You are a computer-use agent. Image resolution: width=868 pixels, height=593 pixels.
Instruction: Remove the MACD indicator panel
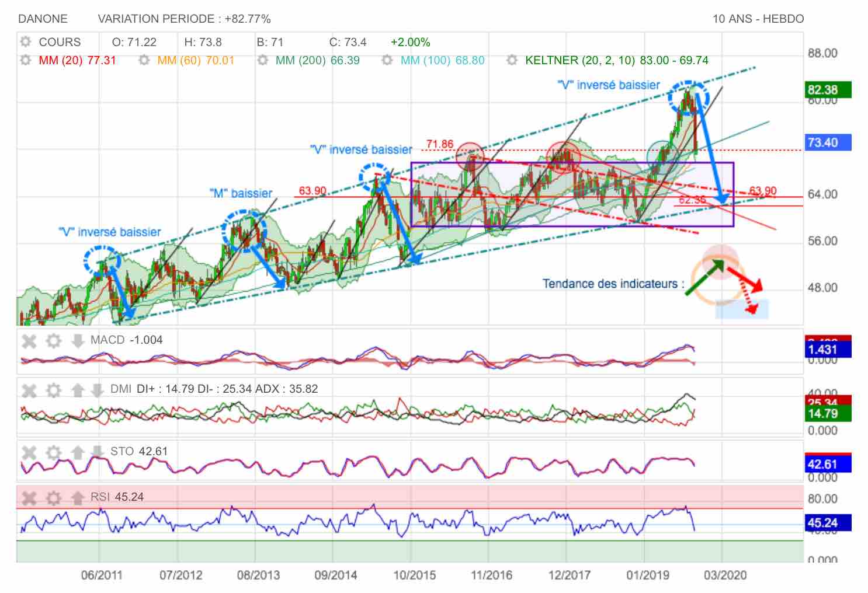tap(29, 341)
